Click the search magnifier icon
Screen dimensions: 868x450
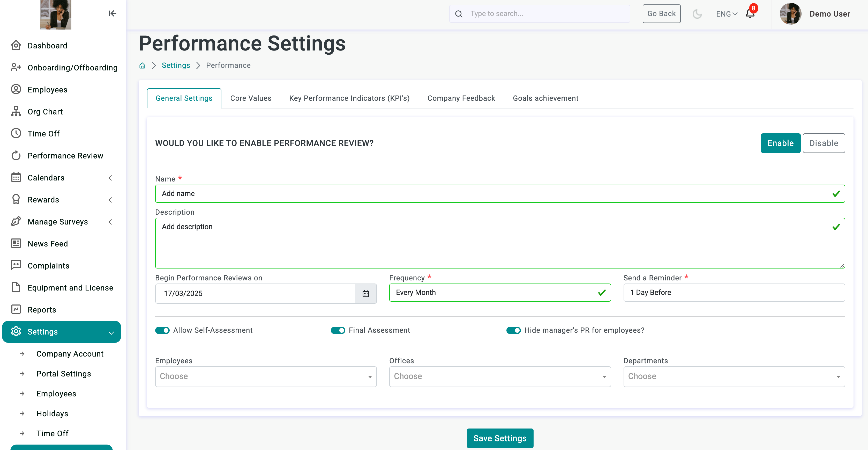(459, 14)
